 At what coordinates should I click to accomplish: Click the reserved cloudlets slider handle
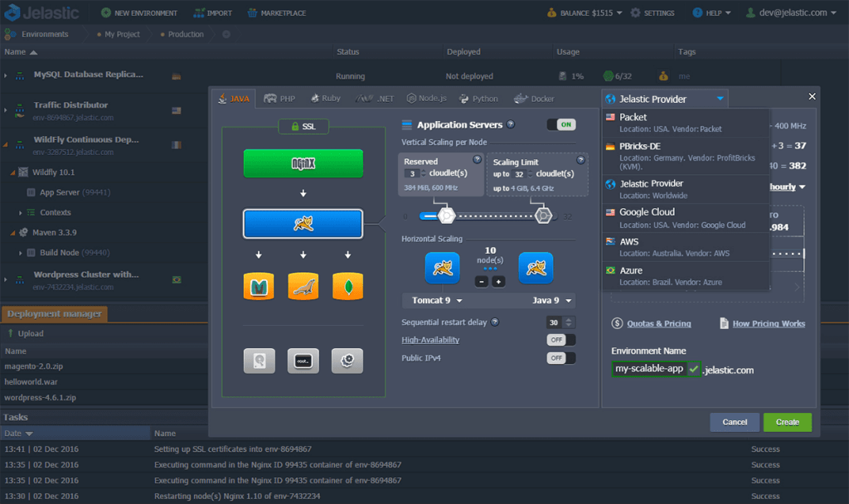pyautogui.click(x=447, y=216)
